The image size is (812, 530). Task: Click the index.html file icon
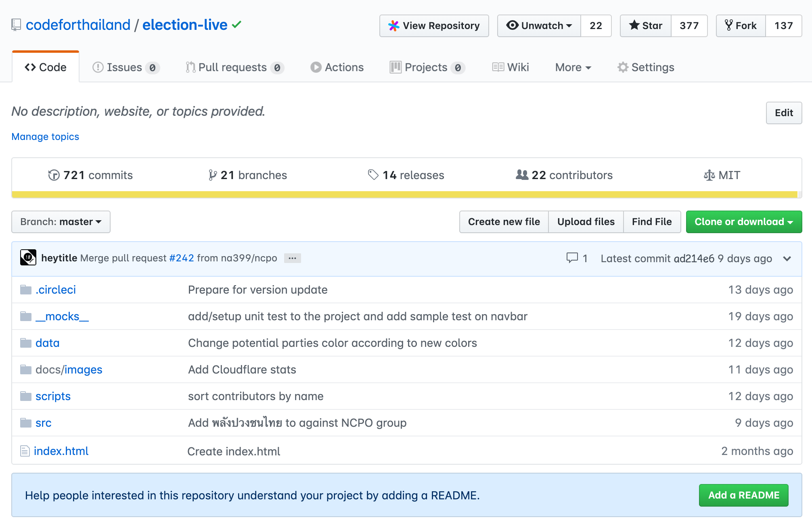(25, 451)
